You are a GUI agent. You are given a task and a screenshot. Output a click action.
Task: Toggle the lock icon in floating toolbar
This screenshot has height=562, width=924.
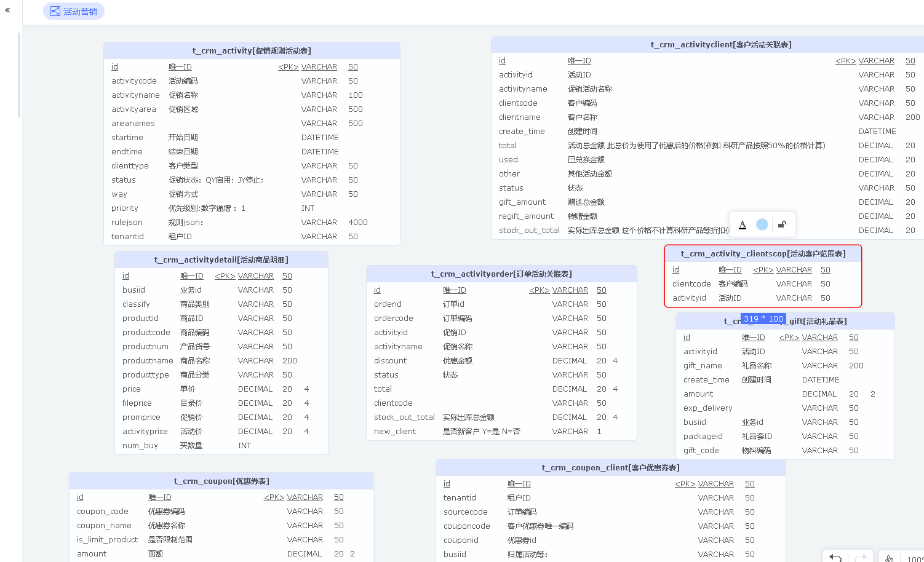pos(782,224)
